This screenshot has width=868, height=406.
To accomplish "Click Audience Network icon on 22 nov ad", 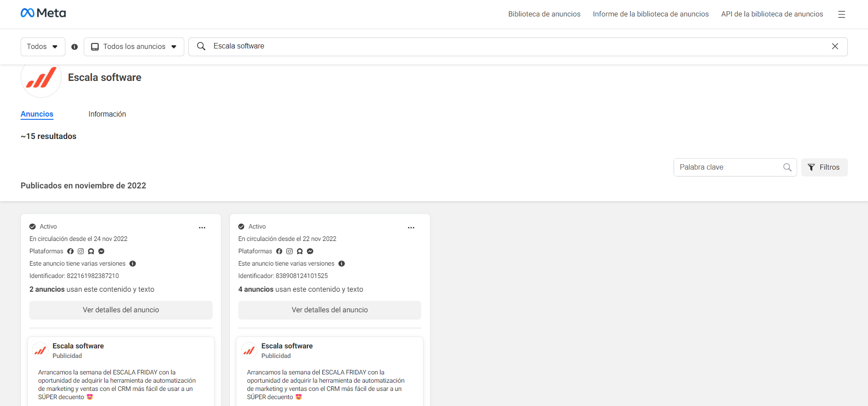I will 300,251.
